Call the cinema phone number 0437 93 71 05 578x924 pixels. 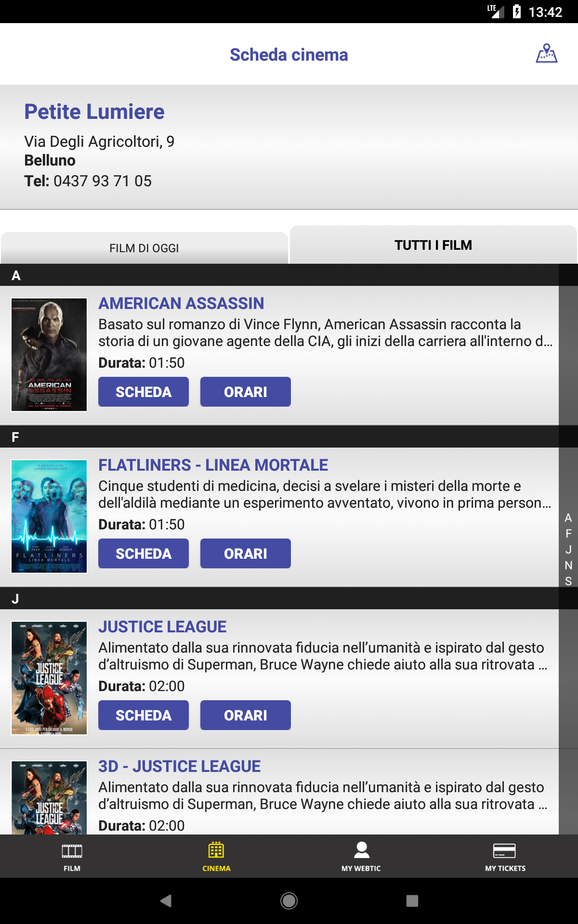(x=103, y=181)
